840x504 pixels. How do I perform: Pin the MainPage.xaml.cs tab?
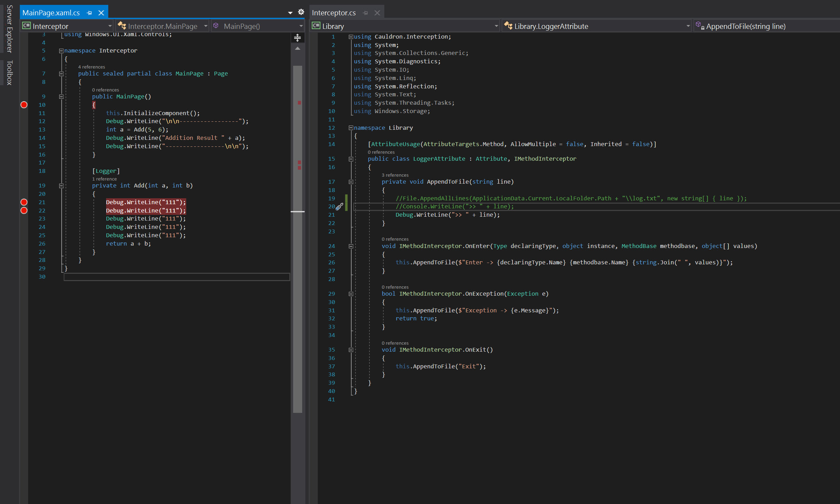coord(89,13)
